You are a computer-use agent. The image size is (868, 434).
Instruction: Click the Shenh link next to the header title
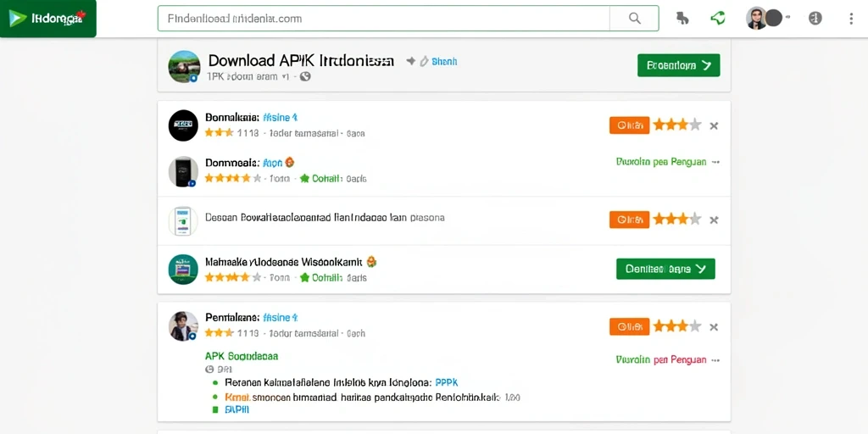[444, 61]
